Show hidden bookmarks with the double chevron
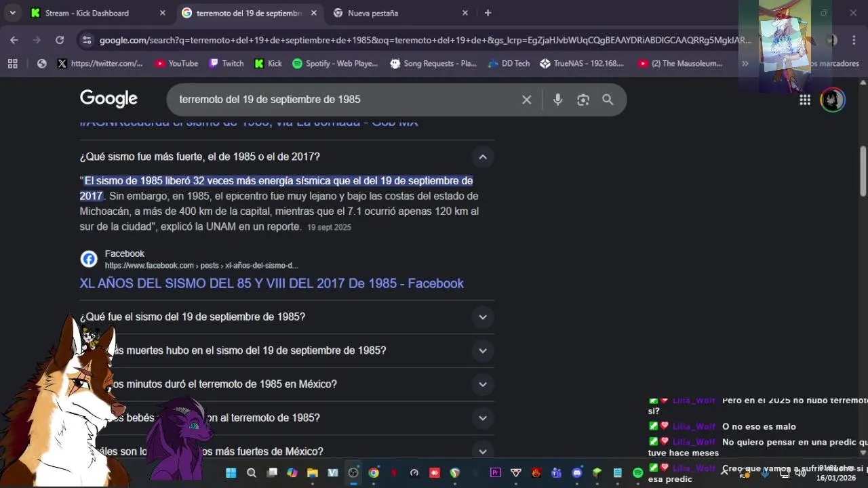868x488 pixels. 745,63
